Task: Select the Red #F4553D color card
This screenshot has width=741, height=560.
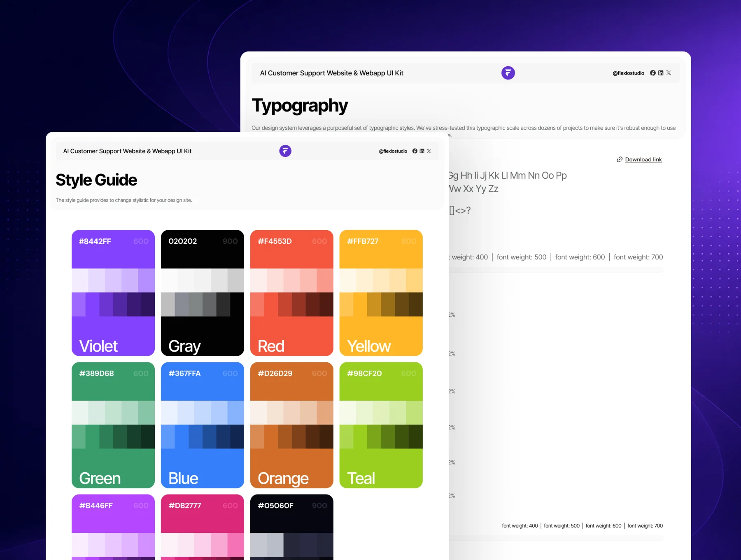Action: [292, 293]
